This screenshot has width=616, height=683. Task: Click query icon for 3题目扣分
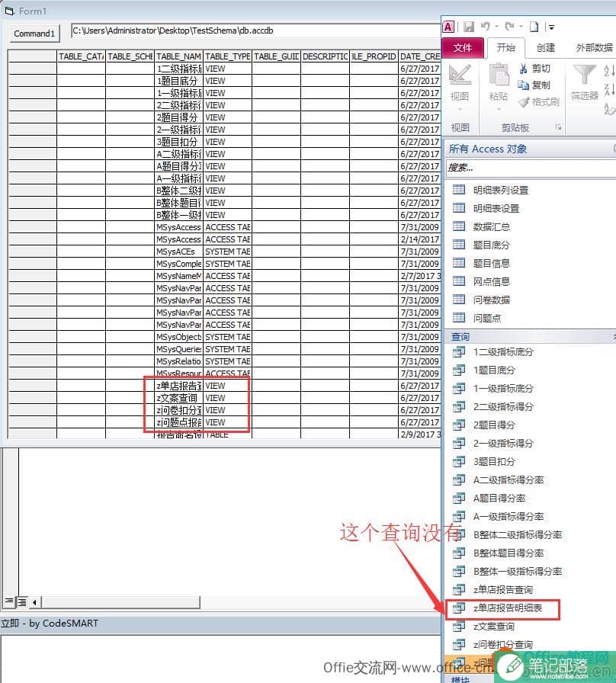pos(459,462)
